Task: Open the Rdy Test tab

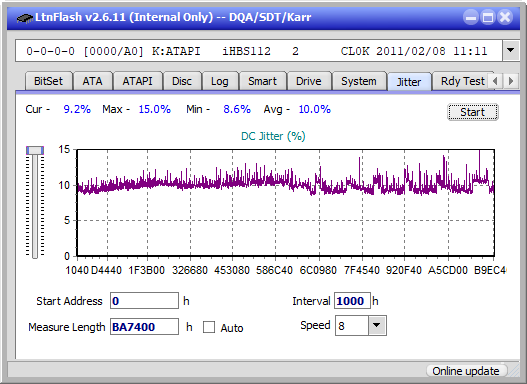Action: click(x=462, y=81)
